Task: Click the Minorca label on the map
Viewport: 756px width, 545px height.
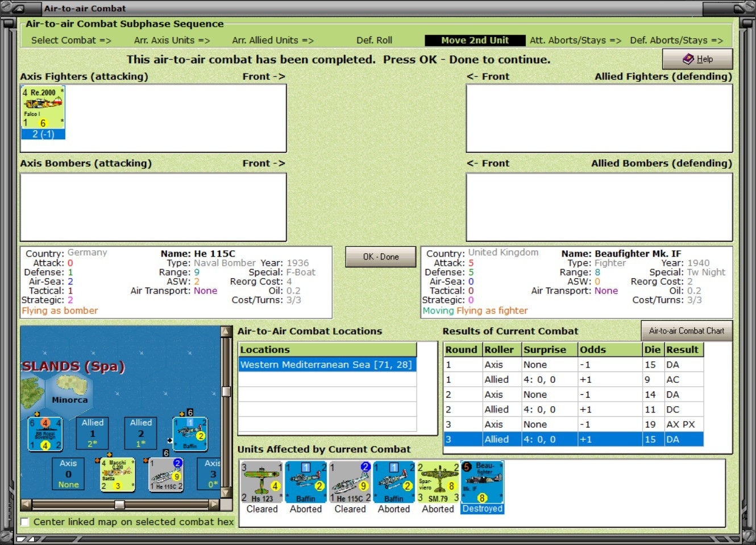Action: [70, 400]
